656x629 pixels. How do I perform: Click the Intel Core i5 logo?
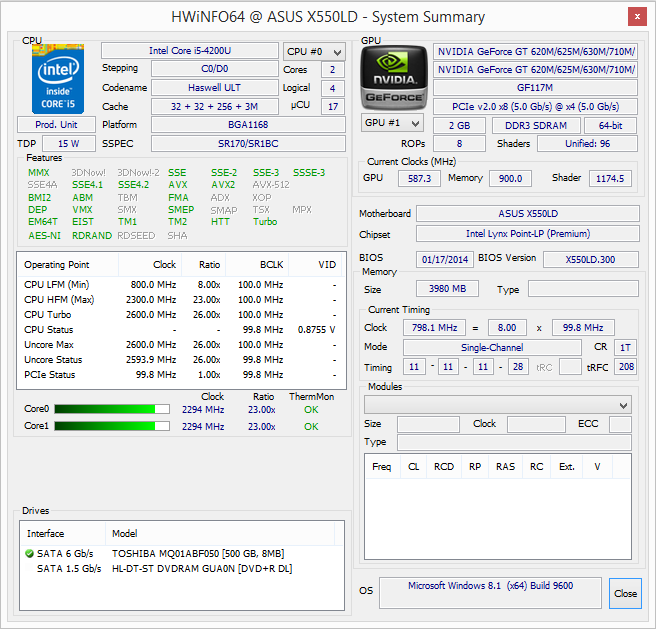pos(58,79)
